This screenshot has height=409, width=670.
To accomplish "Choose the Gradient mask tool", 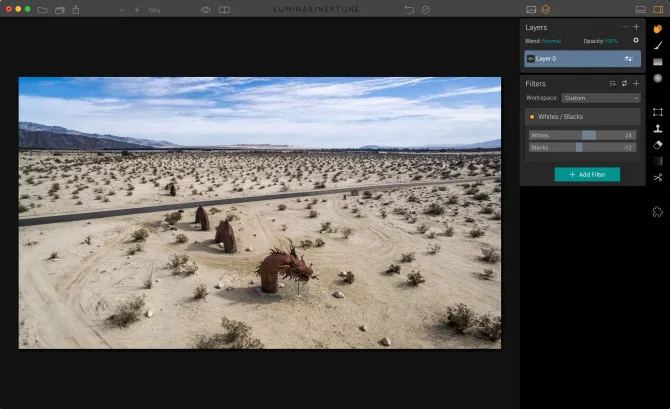I will pos(658,62).
